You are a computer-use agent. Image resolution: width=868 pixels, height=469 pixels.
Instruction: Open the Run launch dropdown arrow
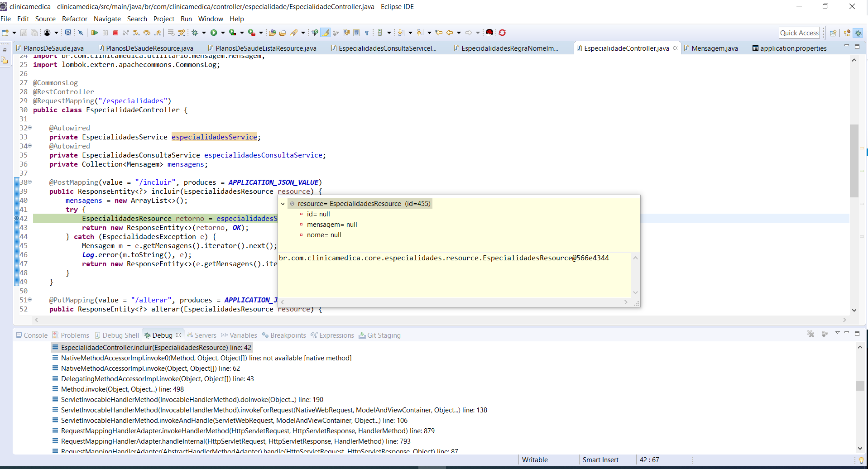click(223, 33)
